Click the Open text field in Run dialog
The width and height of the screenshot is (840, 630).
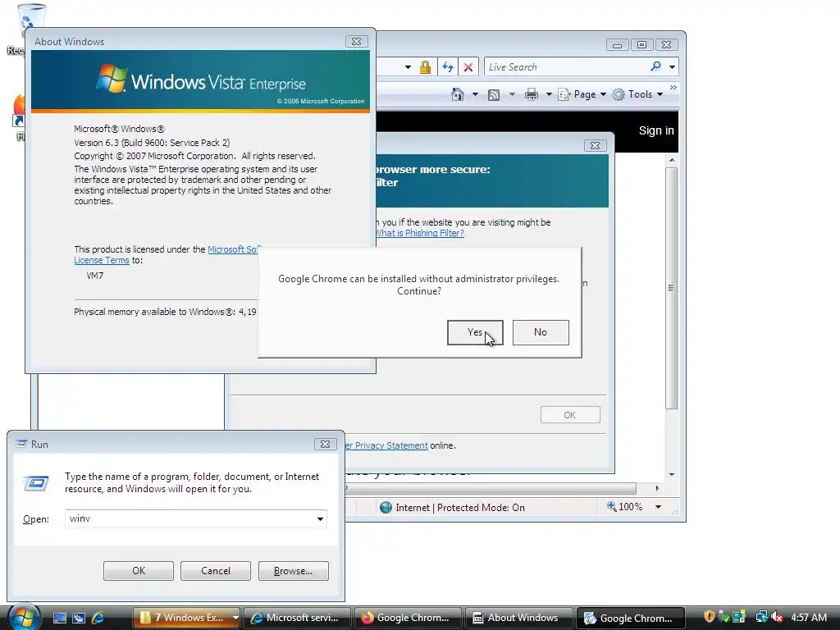point(189,518)
